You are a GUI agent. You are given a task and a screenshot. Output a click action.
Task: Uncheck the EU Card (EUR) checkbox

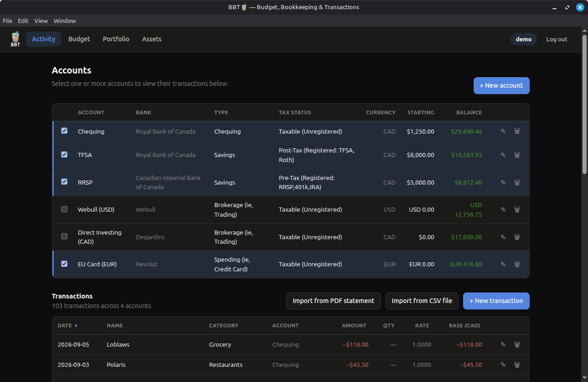(64, 264)
